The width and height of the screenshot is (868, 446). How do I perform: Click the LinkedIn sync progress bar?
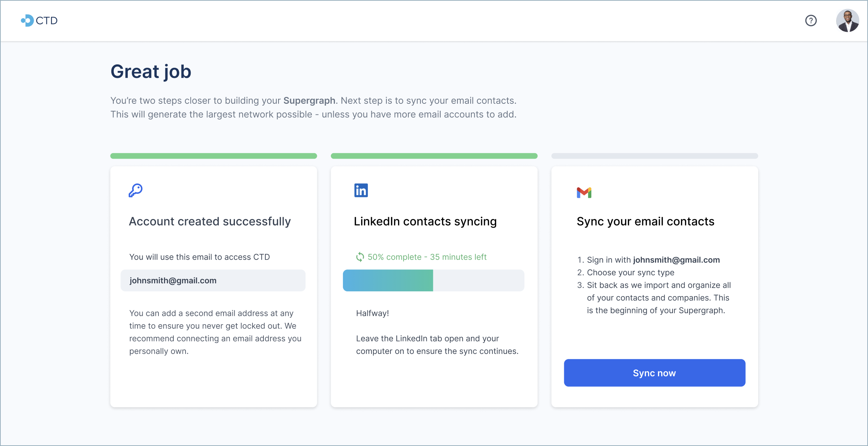(x=433, y=280)
